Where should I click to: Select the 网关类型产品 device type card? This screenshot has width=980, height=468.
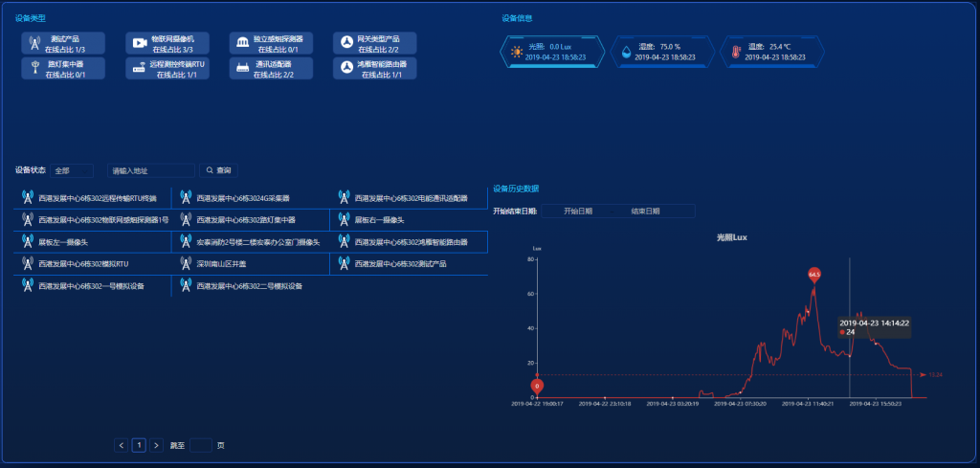point(375,43)
